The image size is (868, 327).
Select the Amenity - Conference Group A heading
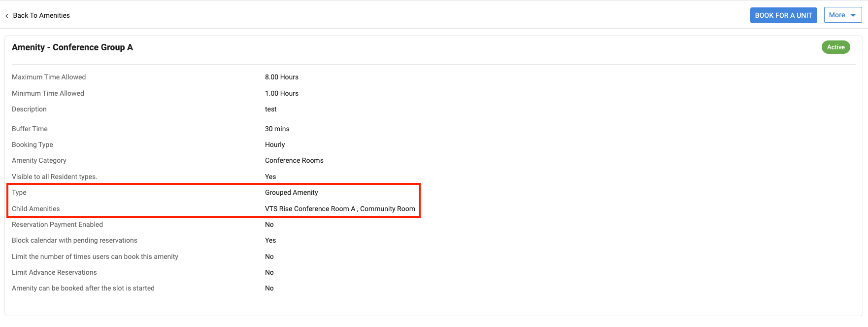pyautogui.click(x=72, y=47)
